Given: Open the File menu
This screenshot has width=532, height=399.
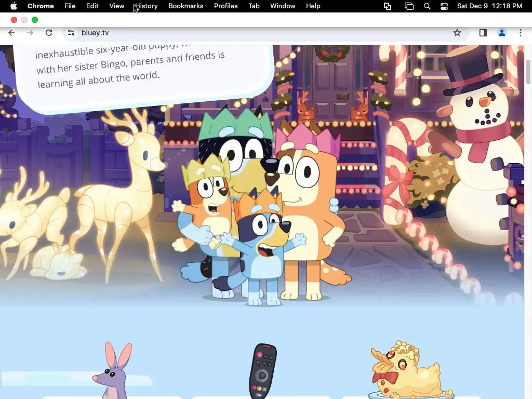Looking at the screenshot, I should [70, 6].
